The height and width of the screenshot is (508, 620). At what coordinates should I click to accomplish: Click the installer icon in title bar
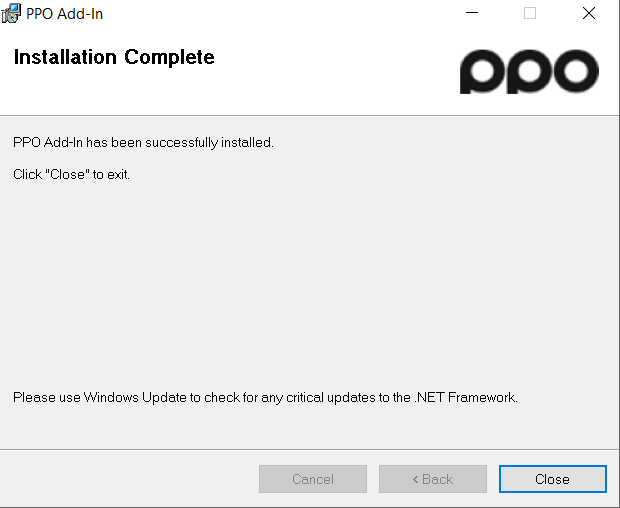pos(11,13)
